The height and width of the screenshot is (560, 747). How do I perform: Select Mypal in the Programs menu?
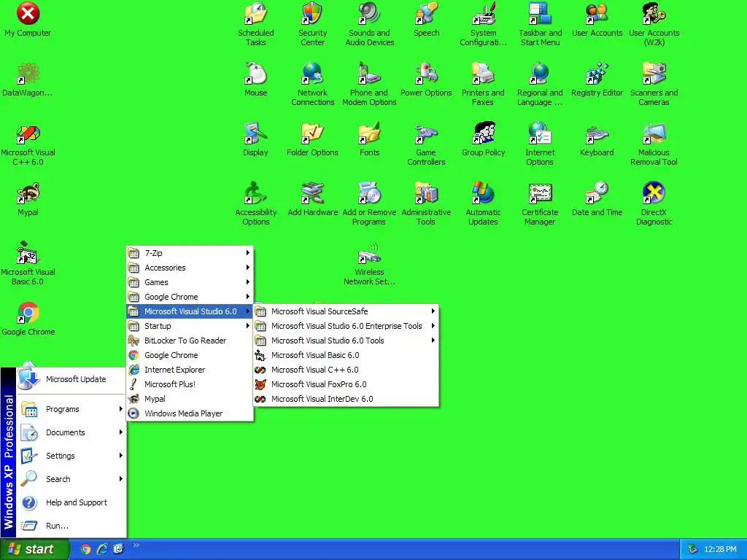[x=190, y=399]
